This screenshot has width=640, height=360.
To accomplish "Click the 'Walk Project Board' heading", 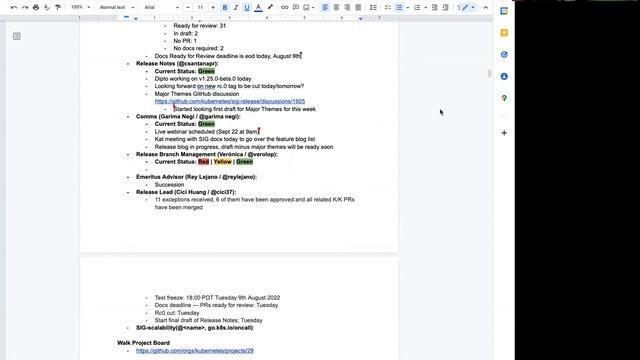I will (x=143, y=343).
